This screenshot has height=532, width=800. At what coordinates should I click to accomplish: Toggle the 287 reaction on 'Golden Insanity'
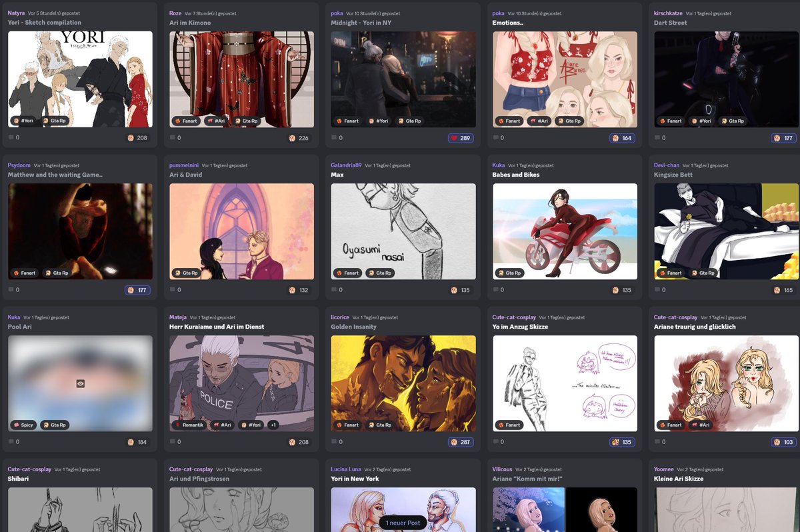click(461, 442)
